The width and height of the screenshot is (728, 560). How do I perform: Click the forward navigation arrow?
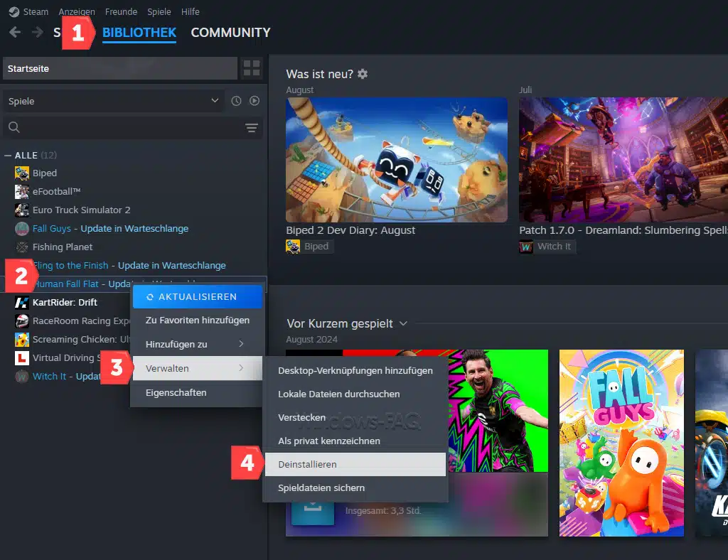pos(37,32)
